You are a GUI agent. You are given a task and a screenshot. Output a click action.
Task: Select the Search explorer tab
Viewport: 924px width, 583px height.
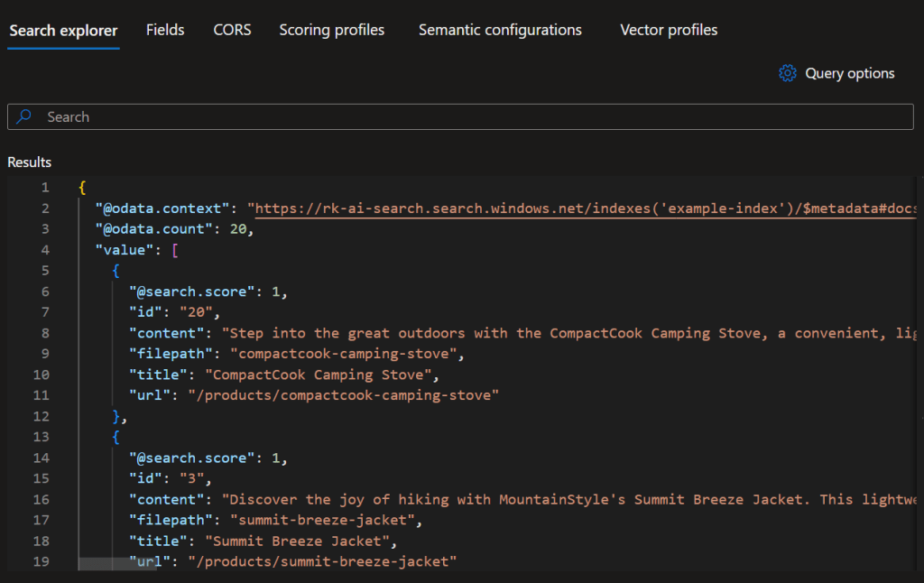(63, 31)
